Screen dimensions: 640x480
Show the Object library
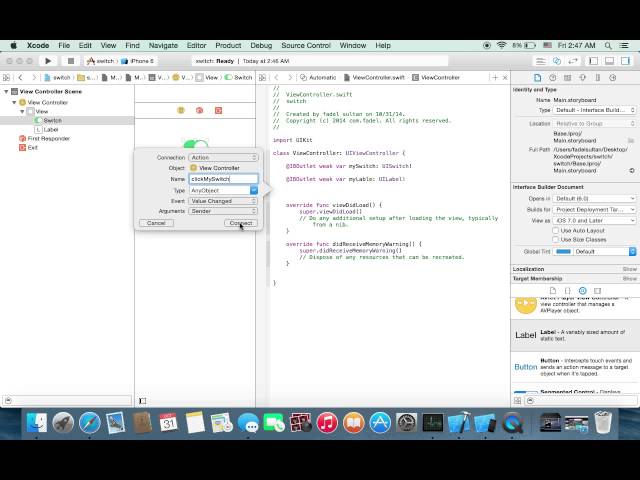click(x=582, y=291)
